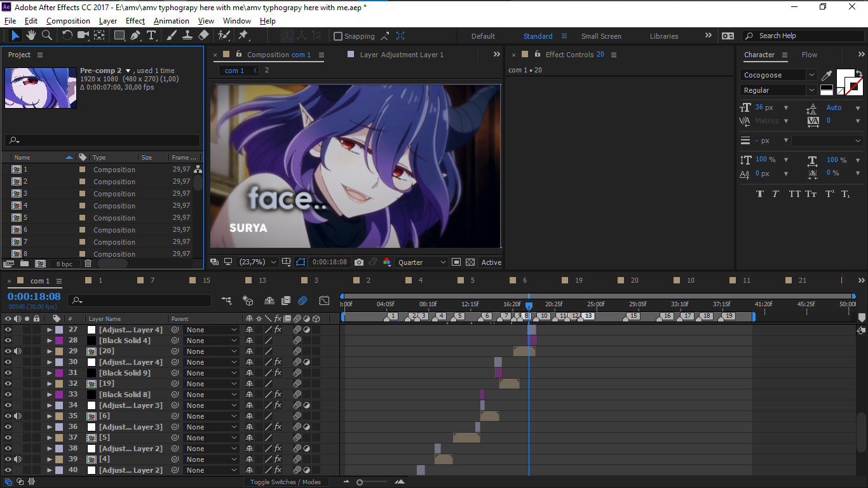
Task: Select the Roto Brush tool
Action: point(224,36)
